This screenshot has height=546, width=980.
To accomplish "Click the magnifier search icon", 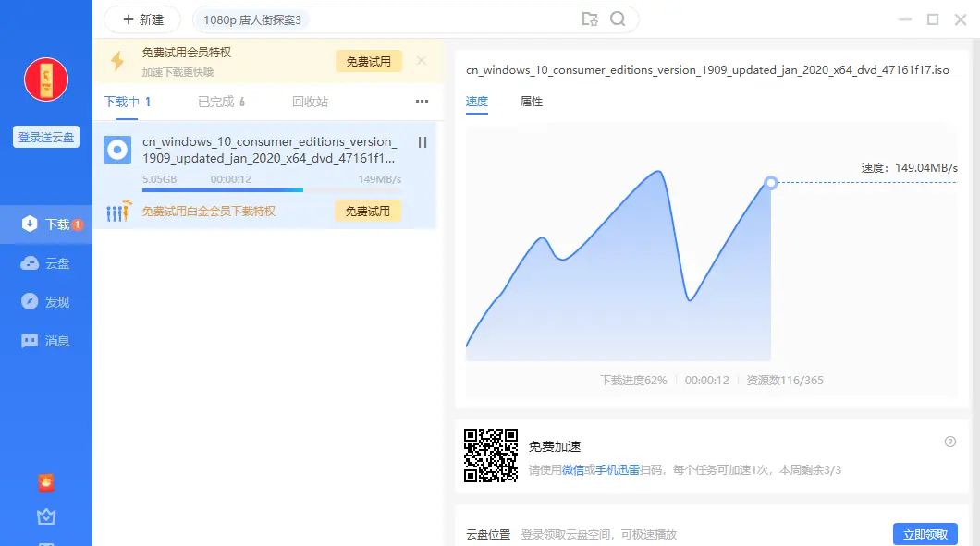I will pos(618,18).
